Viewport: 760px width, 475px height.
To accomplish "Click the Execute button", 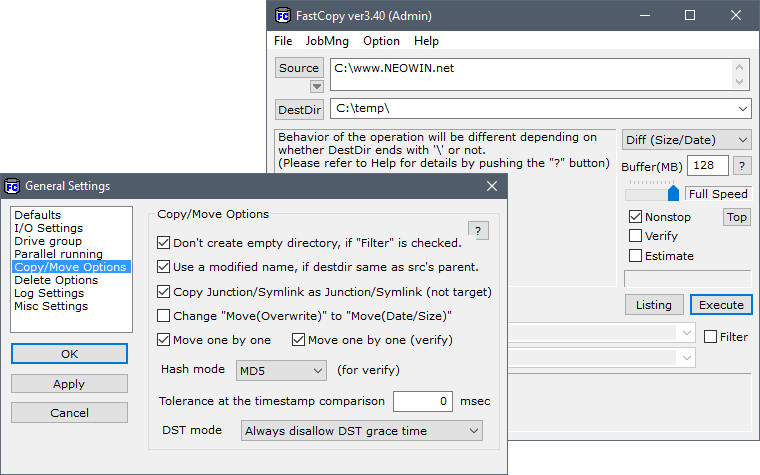I will tap(721, 305).
